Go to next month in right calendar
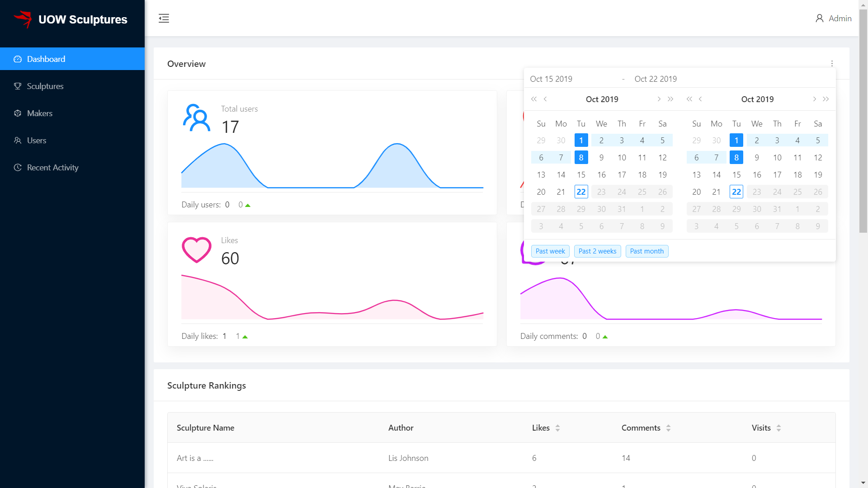The image size is (868, 488). pos(814,99)
